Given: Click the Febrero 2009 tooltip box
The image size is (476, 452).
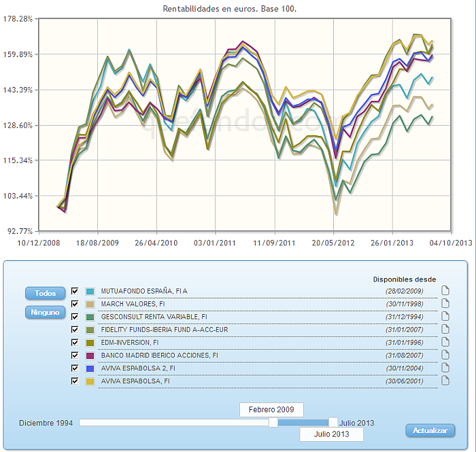Looking at the screenshot, I should click(x=271, y=410).
